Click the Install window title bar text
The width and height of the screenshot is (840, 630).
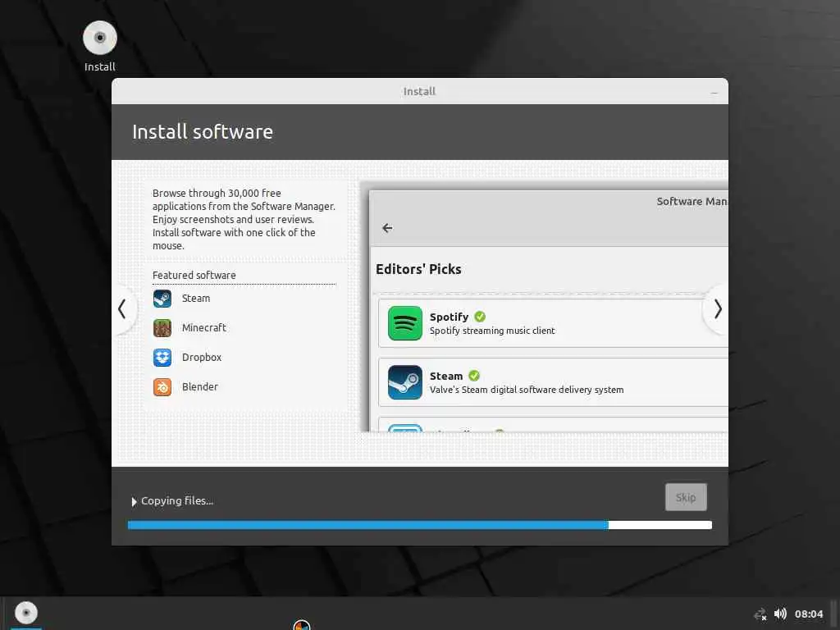[x=419, y=92]
